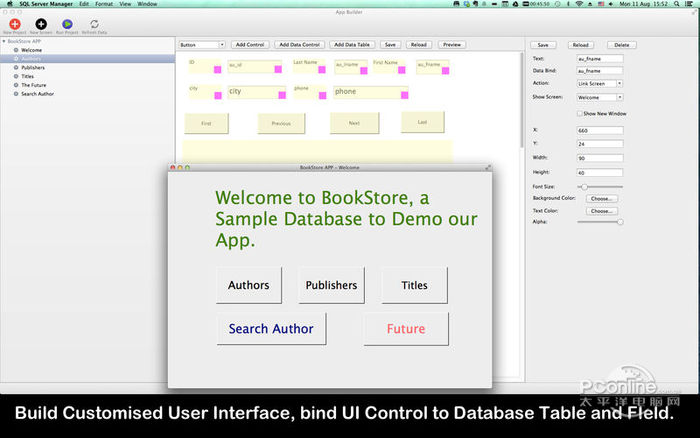Run the project with the play icon
The width and height of the screenshot is (700, 438).
click(x=67, y=23)
